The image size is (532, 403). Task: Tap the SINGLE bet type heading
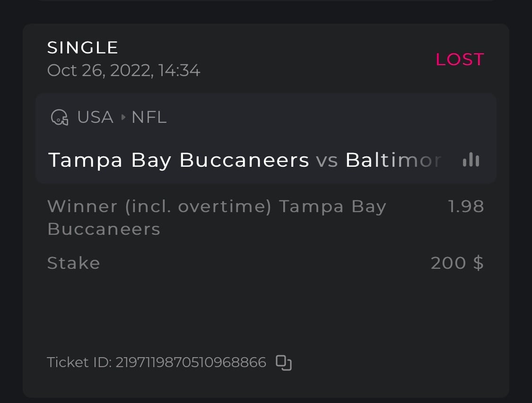pyautogui.click(x=83, y=48)
